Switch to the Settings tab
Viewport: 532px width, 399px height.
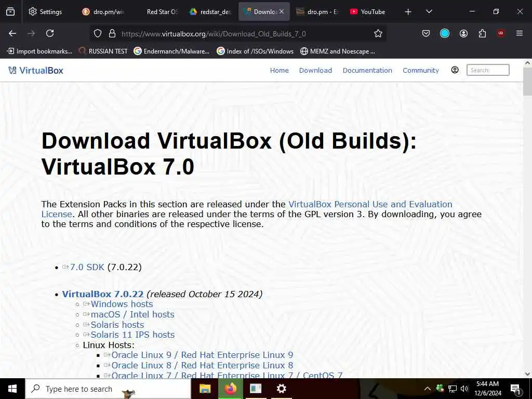click(x=46, y=11)
